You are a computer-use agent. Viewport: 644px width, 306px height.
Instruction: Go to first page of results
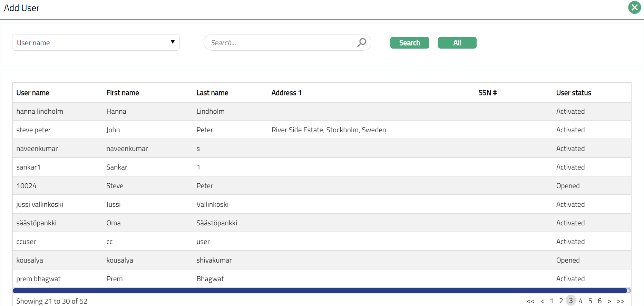click(530, 301)
